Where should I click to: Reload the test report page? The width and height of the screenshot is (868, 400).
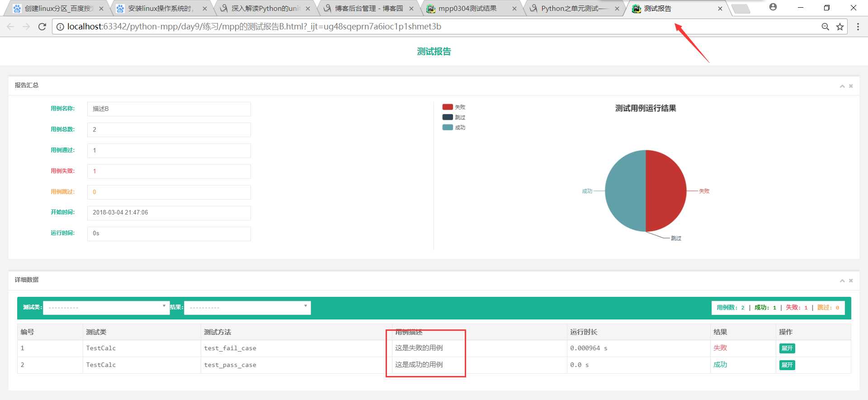coord(42,27)
